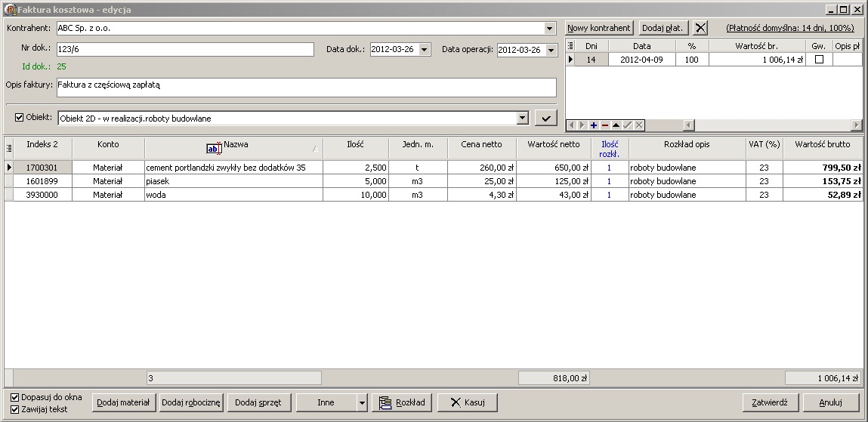The width and height of the screenshot is (868, 422).
Task: Click Dodaj robociznę button
Action: pyautogui.click(x=191, y=402)
